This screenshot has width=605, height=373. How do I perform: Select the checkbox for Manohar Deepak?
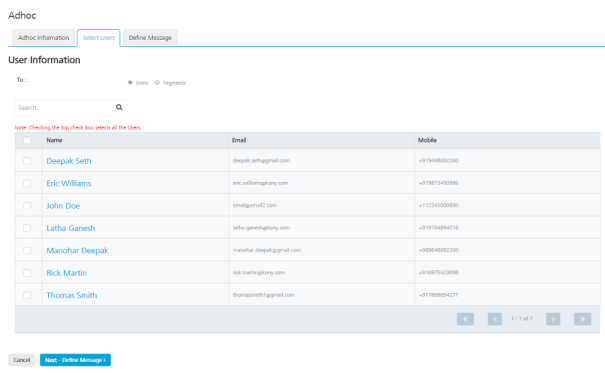pyautogui.click(x=27, y=250)
